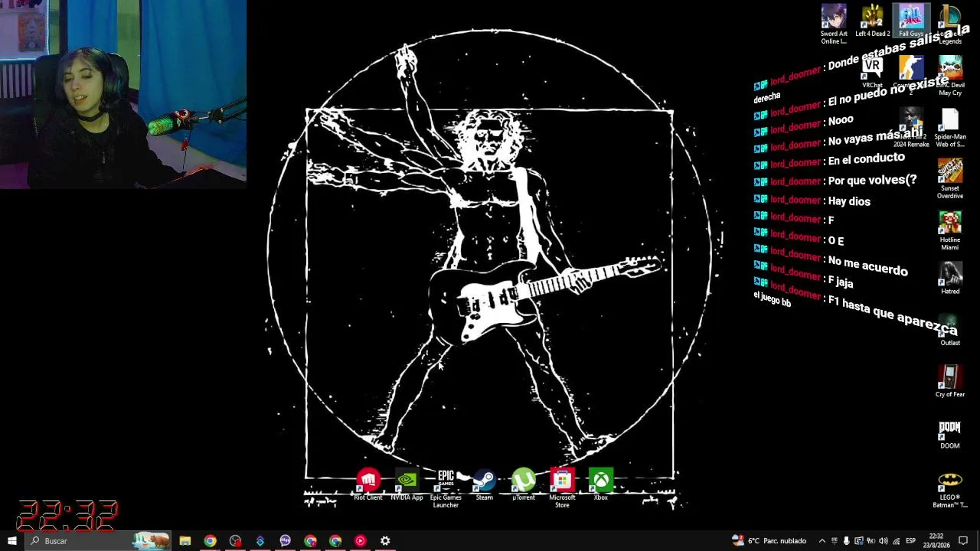980x551 pixels.
Task: Select the Hotline Miami shortcut
Action: (x=950, y=230)
